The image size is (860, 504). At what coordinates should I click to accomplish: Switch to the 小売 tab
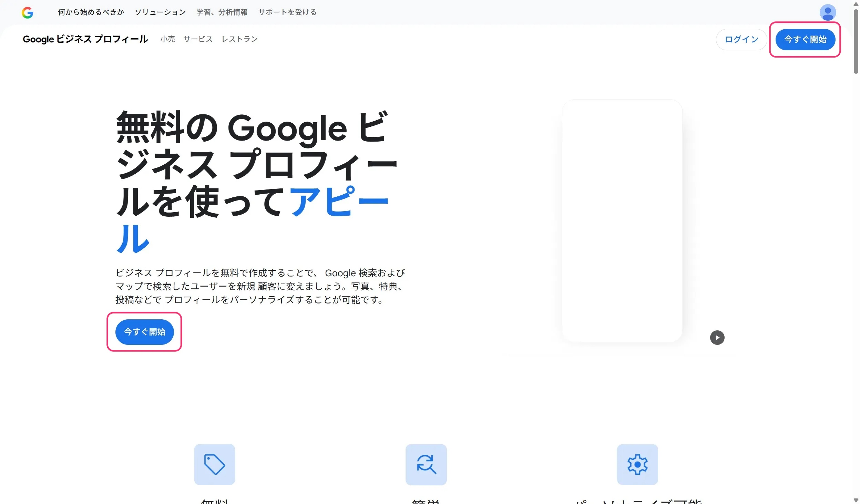coord(167,39)
